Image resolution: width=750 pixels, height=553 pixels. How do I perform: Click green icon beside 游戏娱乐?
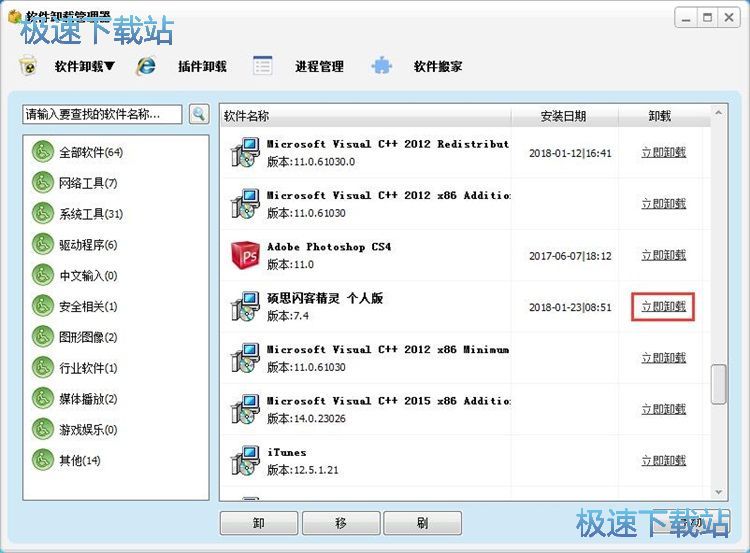(43, 429)
